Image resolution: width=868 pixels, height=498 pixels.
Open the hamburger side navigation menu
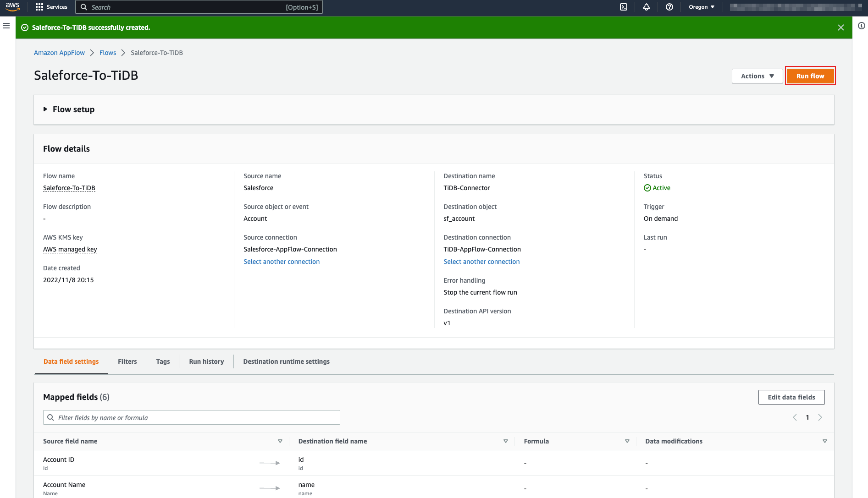coord(6,26)
